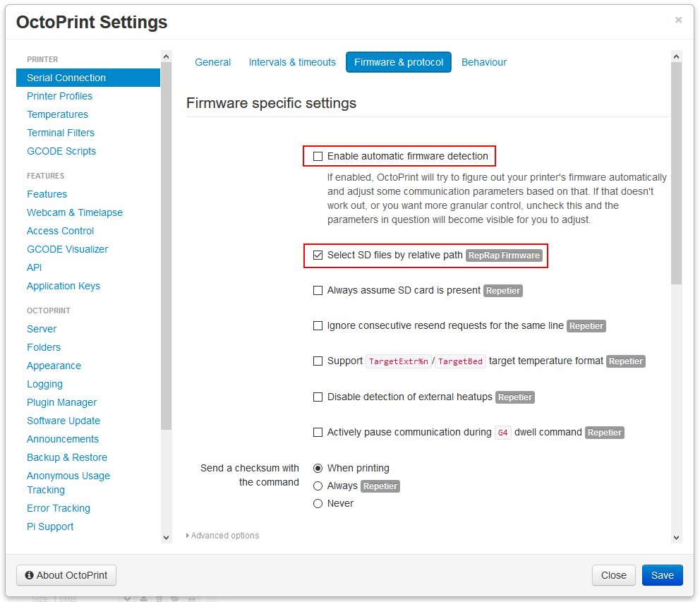Close the settings dialog with Close button

click(613, 575)
